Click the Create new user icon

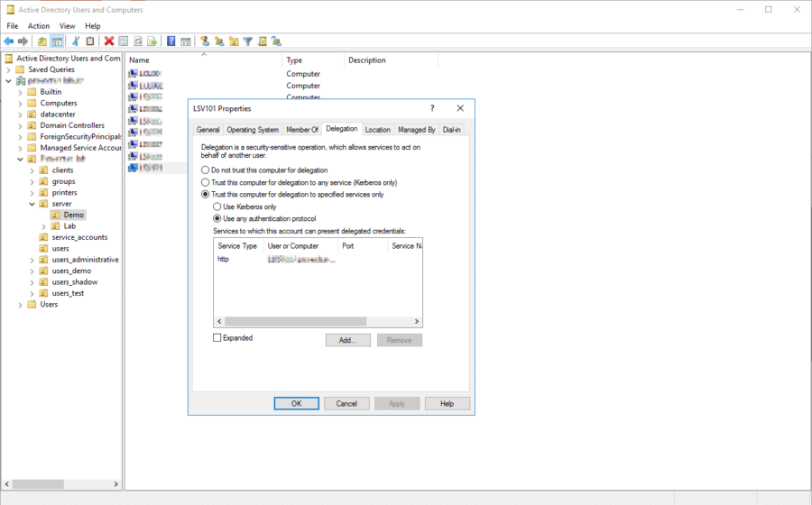[x=205, y=41]
